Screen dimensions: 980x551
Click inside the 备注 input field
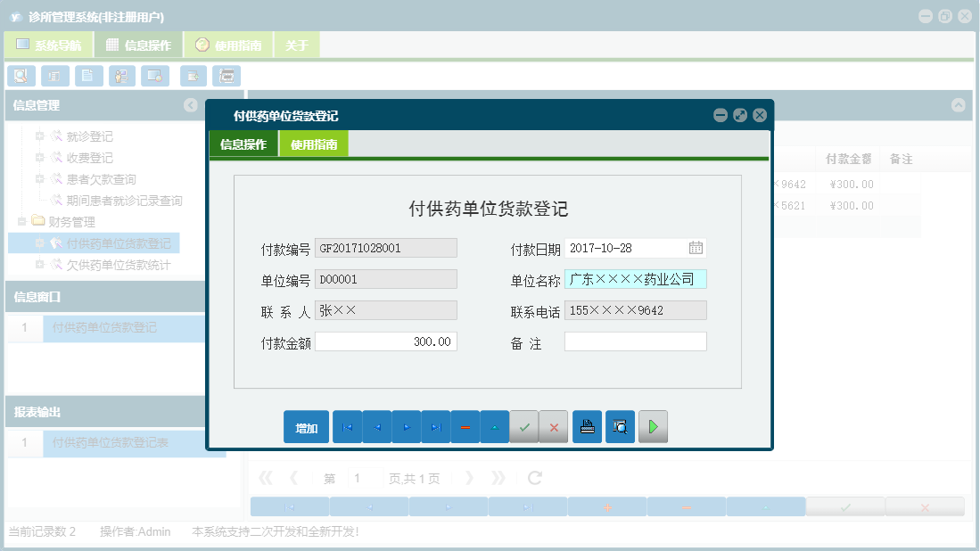(635, 341)
